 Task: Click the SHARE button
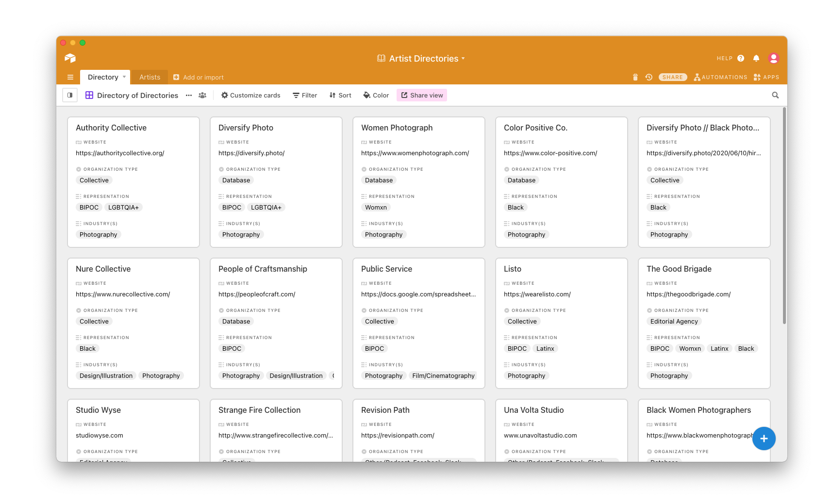673,77
